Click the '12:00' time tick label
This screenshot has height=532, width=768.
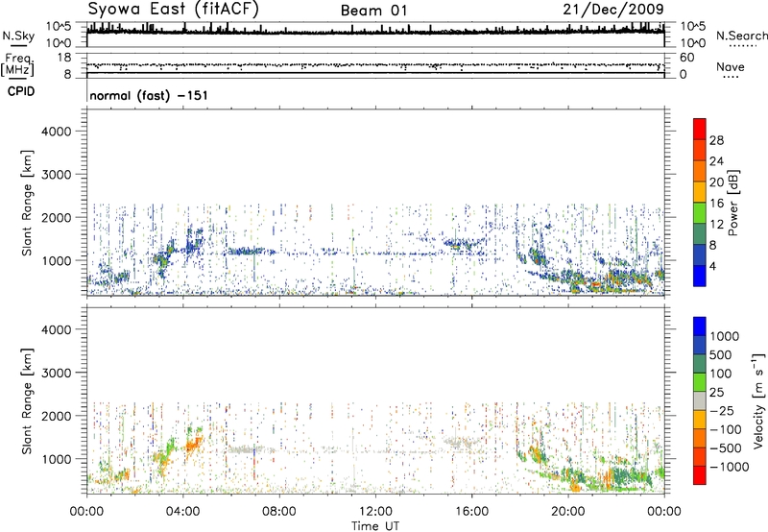[x=375, y=512]
